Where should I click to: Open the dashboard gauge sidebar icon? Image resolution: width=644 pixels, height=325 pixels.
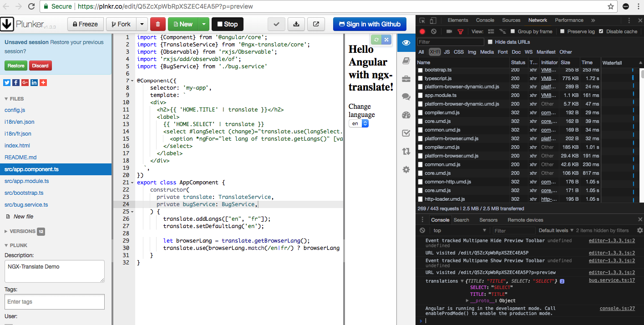406,115
